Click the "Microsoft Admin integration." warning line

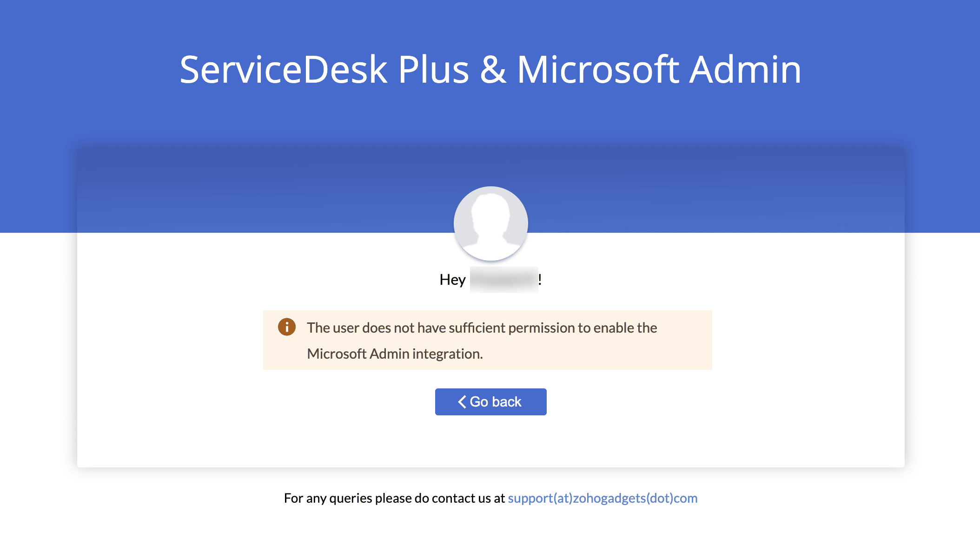[395, 354]
